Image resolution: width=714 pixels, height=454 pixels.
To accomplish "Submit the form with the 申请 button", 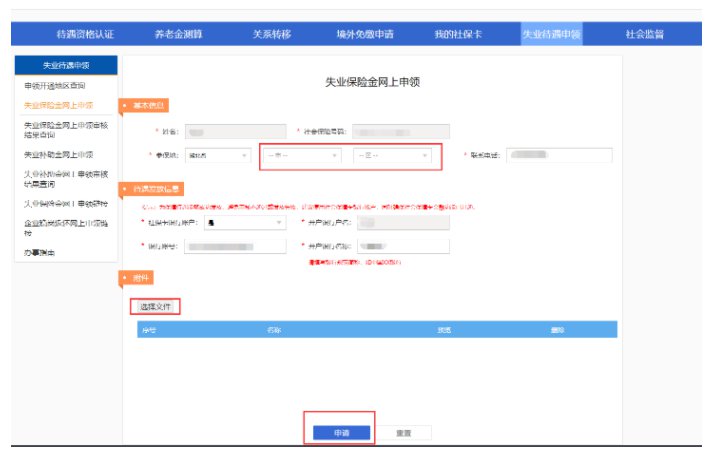I will pos(339,432).
